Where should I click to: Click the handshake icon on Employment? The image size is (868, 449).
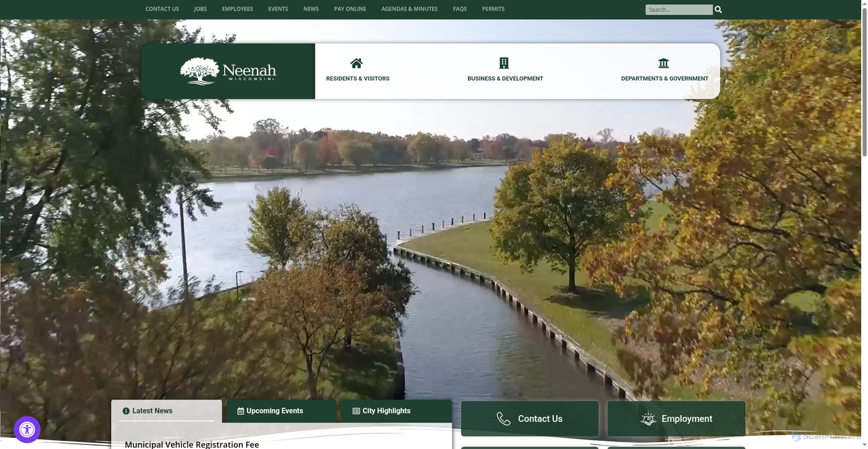pyautogui.click(x=648, y=419)
